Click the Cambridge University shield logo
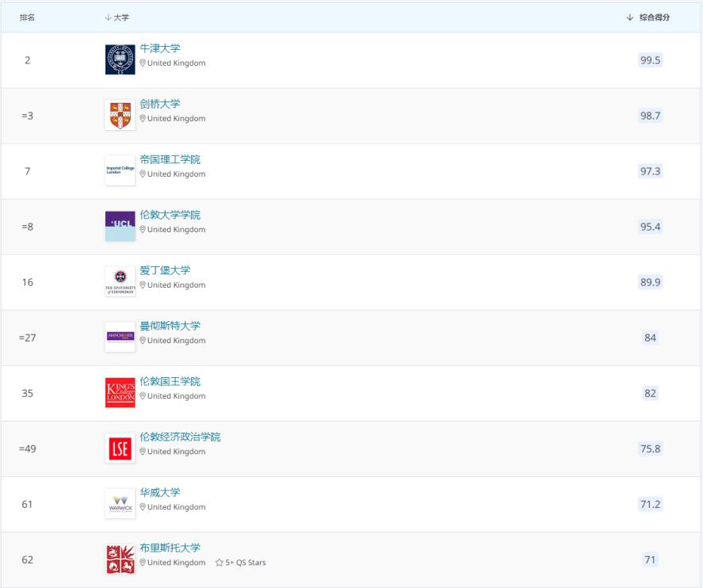The width and height of the screenshot is (703, 588). click(x=120, y=115)
